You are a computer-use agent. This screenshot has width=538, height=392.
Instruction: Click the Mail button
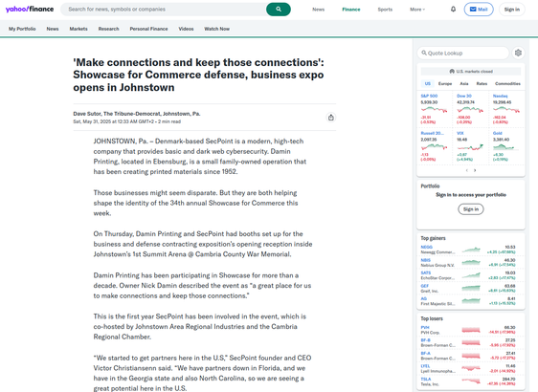(479, 10)
